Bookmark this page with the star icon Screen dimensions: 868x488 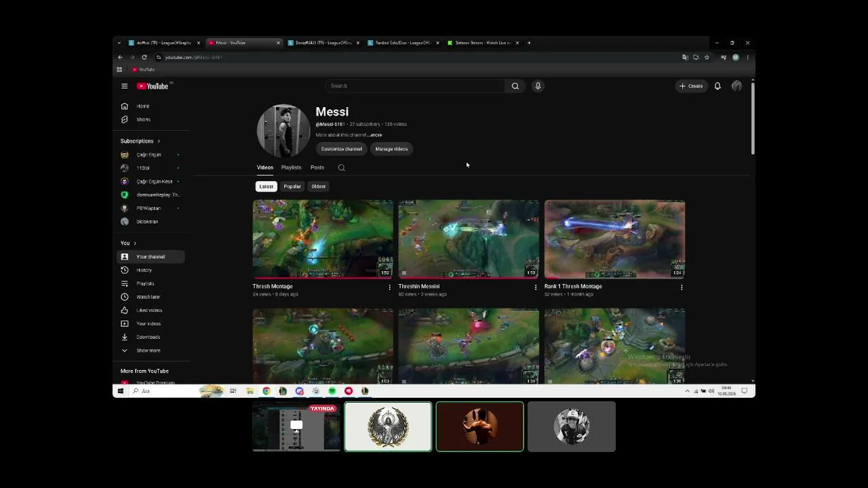pos(707,58)
